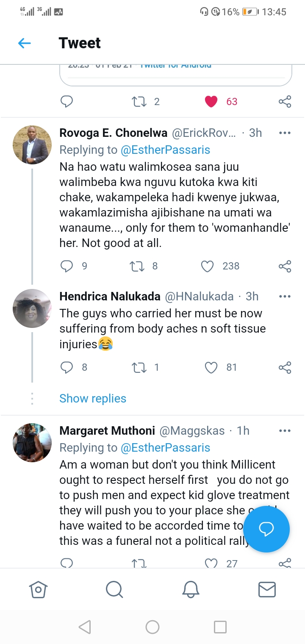Image resolution: width=305 pixels, height=644 pixels.
Task: Go back using the blue arrow
Action: tap(25, 43)
